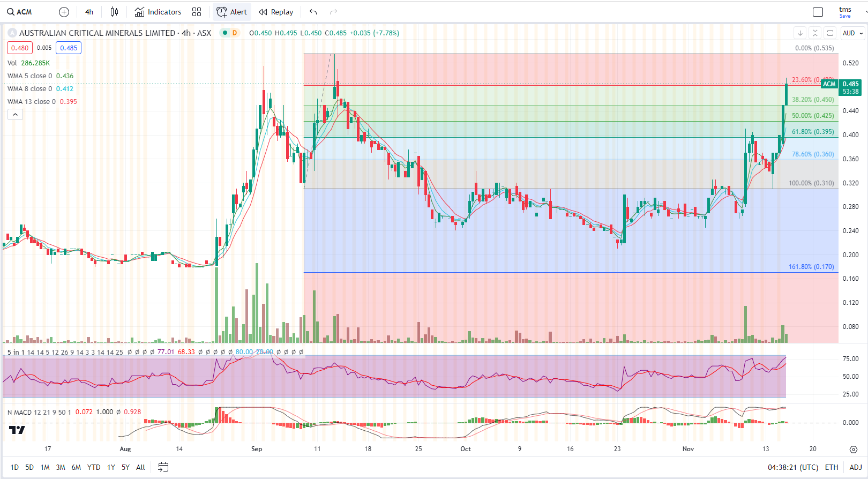Open timezone menu at 04:38:21 (UTC)
868x479 pixels.
793,467
